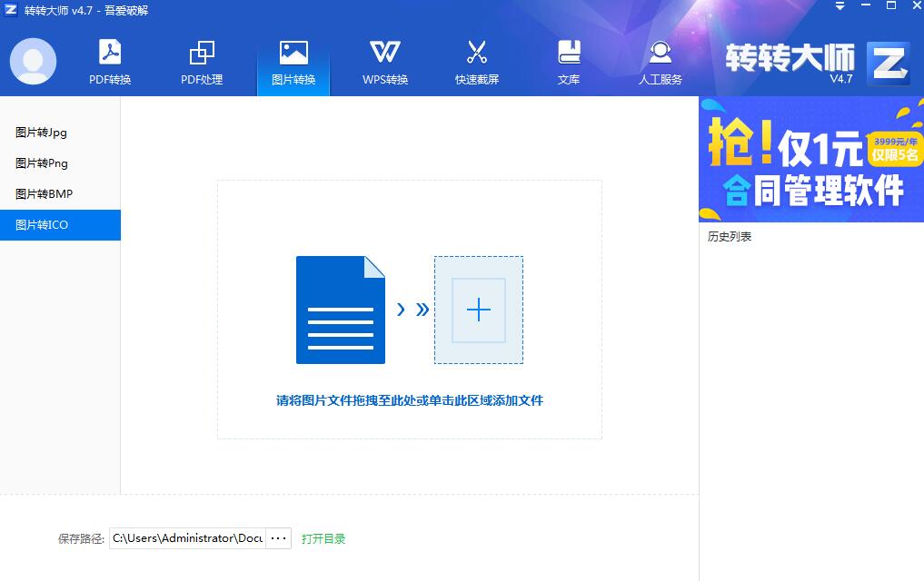The width and height of the screenshot is (924, 581).
Task: Click the drag-and-drop hint text
Action: (410, 400)
